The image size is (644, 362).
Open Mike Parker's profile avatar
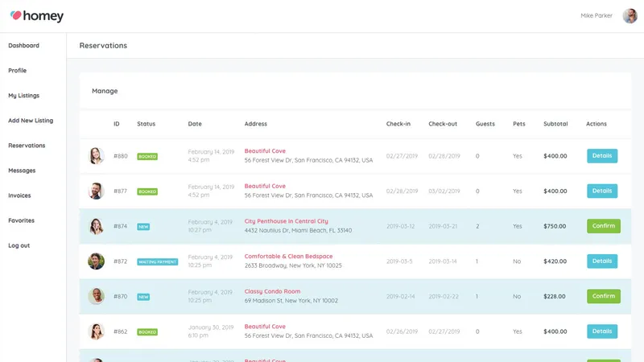630,15
